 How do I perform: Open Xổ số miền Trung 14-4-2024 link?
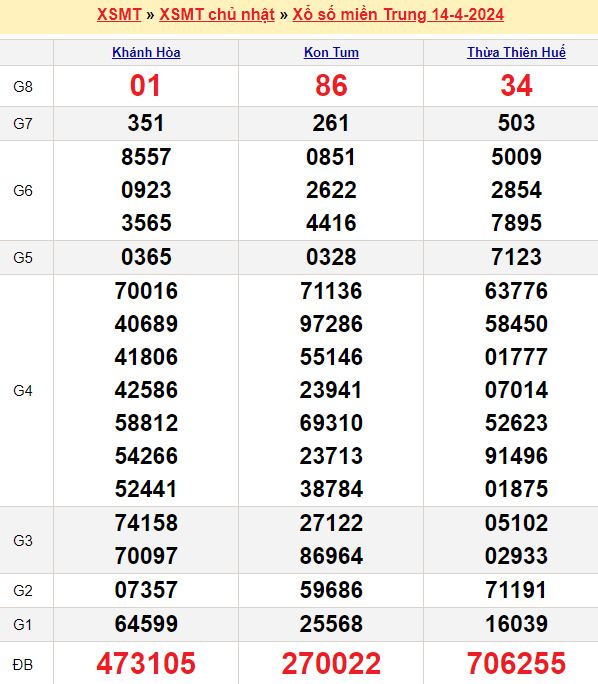point(398,14)
